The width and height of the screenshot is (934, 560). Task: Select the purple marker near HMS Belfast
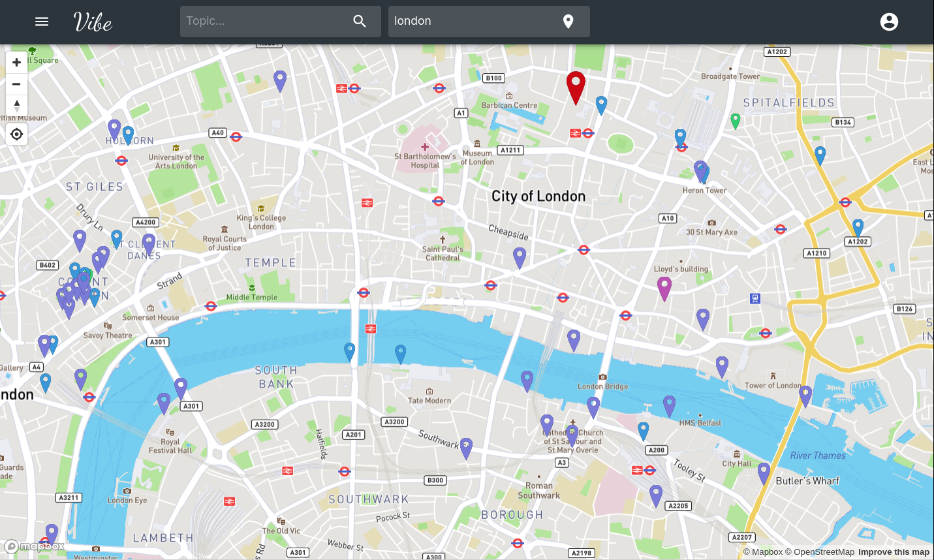pos(670,406)
